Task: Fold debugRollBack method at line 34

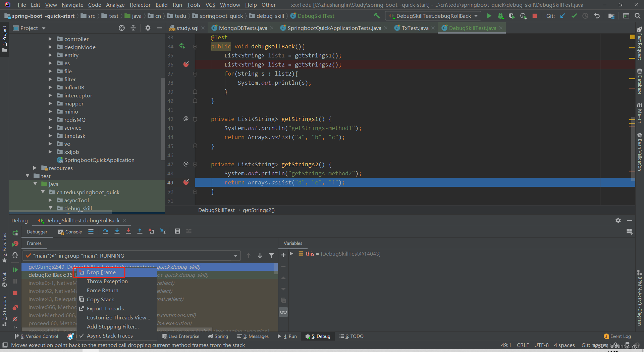Action: tap(195, 46)
